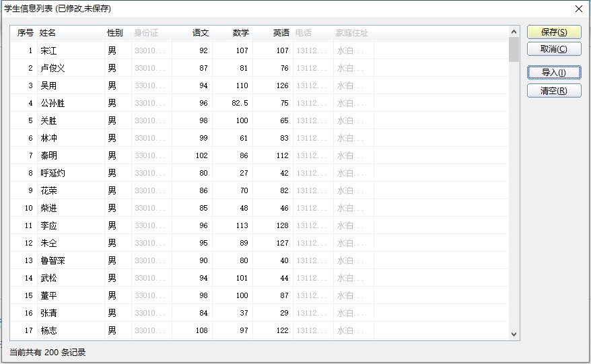Click the 保存(S) button
Screen dimensions: 591x364
[554, 32]
